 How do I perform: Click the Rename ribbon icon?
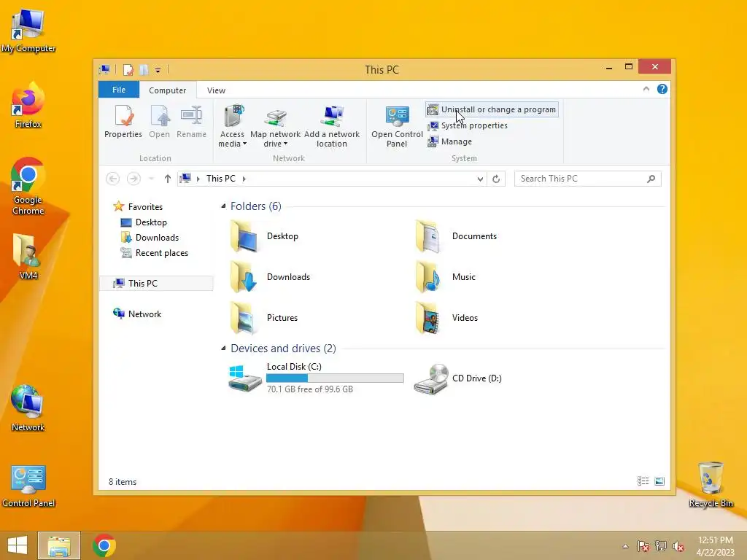pyautogui.click(x=191, y=122)
